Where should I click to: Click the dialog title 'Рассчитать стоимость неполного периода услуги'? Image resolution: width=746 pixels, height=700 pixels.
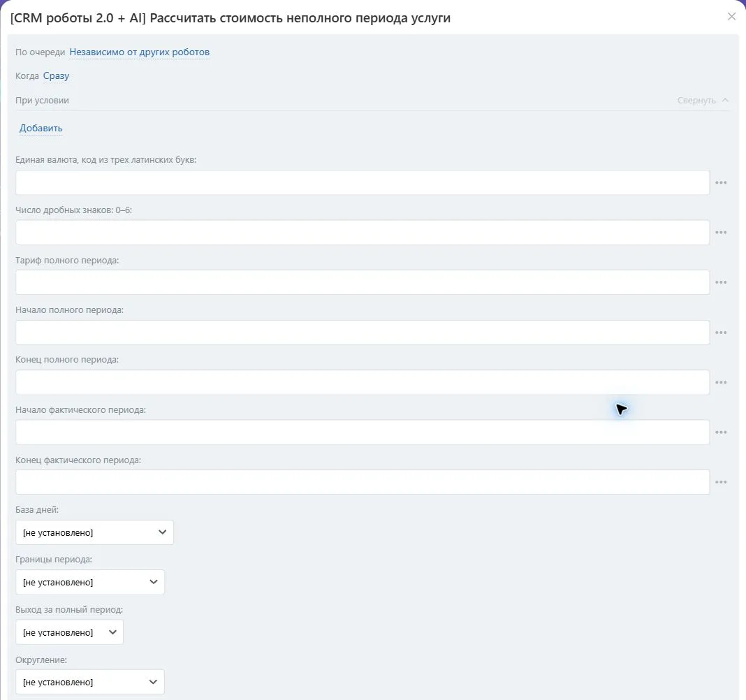click(300, 18)
